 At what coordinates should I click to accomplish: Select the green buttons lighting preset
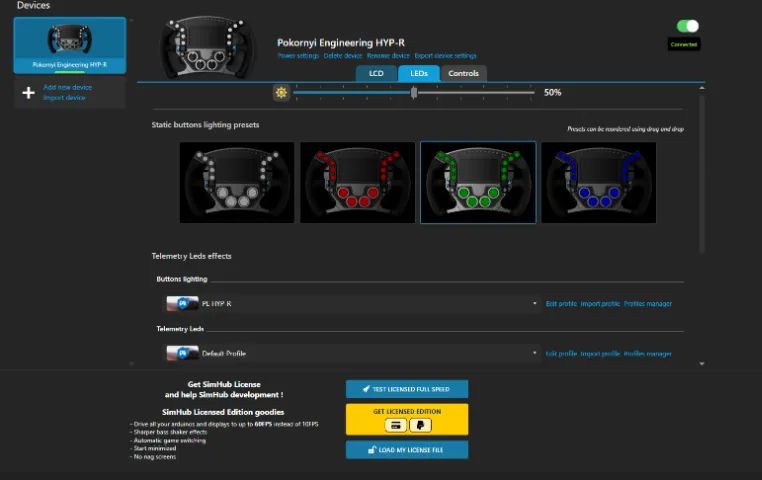[x=478, y=183]
